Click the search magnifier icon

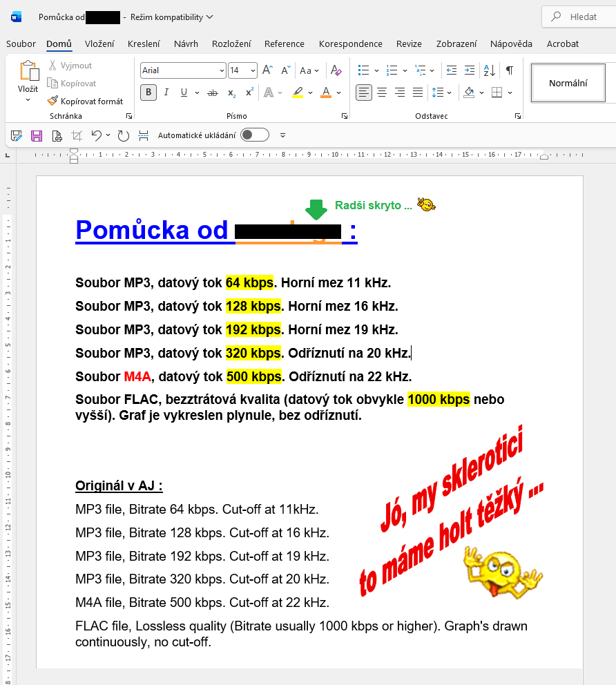point(556,17)
